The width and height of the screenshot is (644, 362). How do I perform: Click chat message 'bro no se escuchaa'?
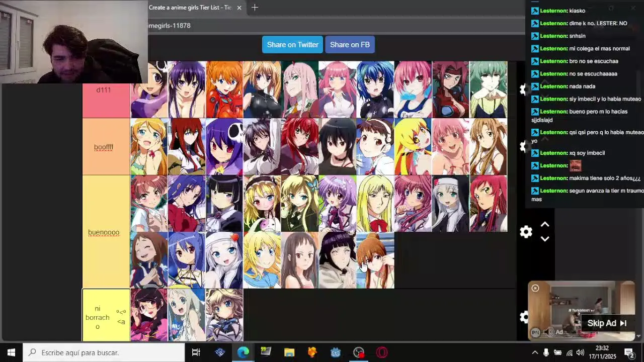click(x=594, y=61)
